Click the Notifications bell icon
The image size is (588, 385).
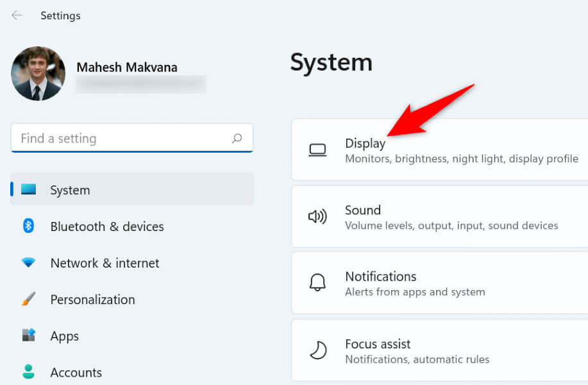coord(317,283)
